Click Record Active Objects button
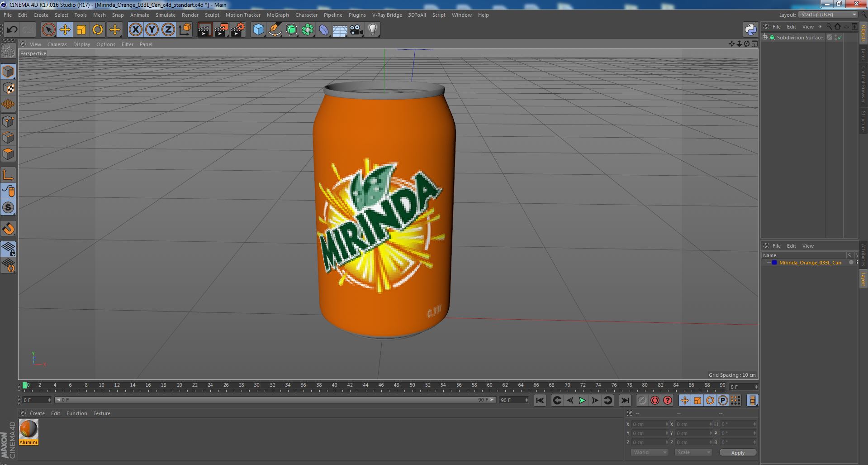The height and width of the screenshot is (465, 868). tap(642, 400)
